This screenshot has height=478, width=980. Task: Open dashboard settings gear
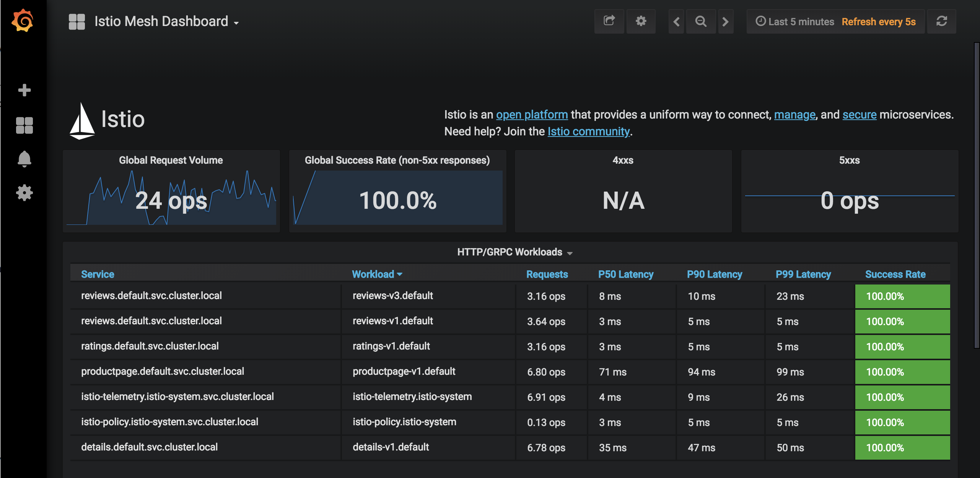641,21
